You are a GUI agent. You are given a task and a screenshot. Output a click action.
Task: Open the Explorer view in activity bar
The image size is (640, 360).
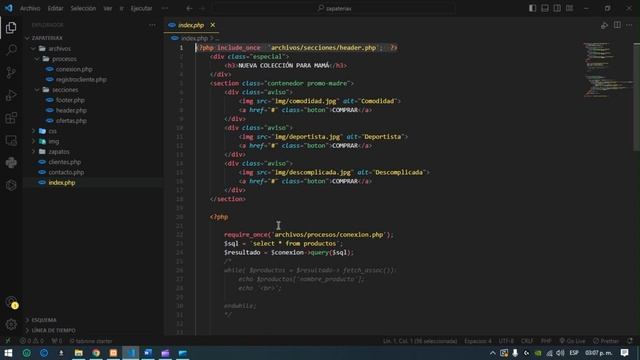pos(11,28)
